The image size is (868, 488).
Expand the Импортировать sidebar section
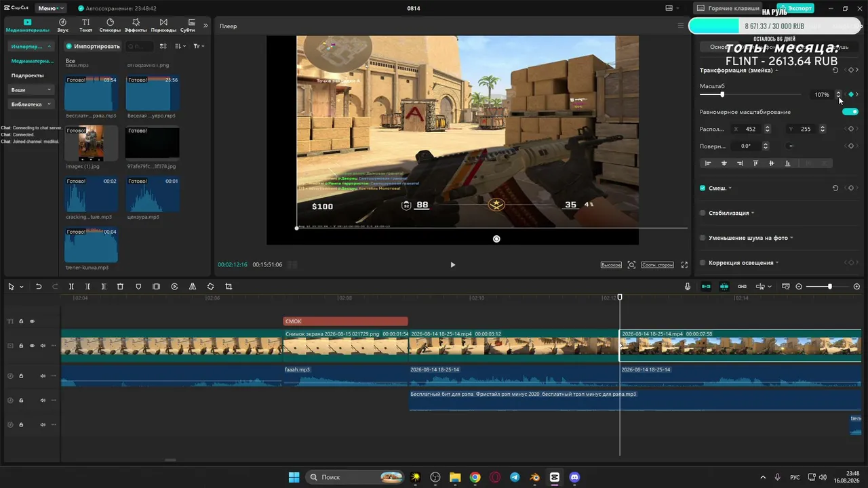[31, 47]
